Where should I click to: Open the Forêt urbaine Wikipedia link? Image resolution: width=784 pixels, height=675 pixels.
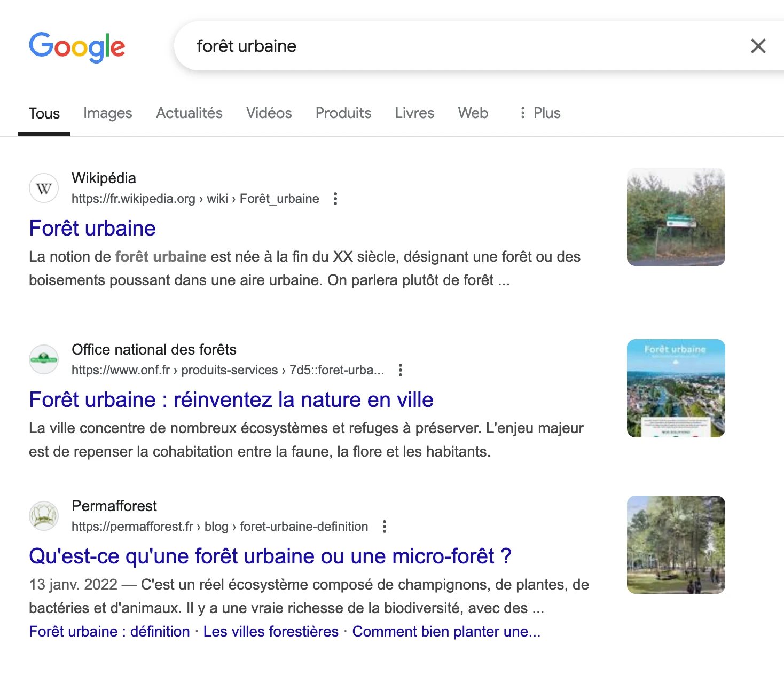click(x=92, y=229)
